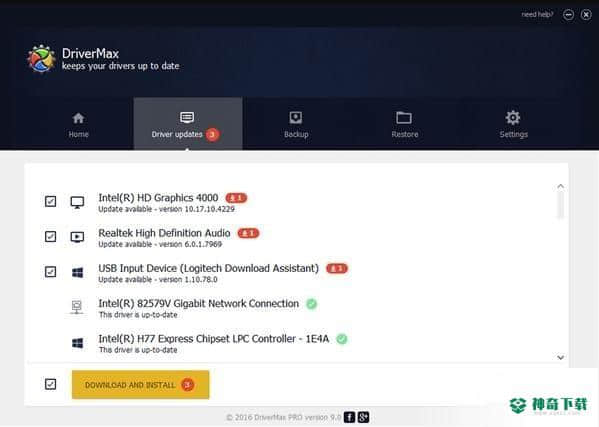Click the DOWNLOAD AND INSTALL button
The height and width of the screenshot is (427, 599).
[141, 385]
